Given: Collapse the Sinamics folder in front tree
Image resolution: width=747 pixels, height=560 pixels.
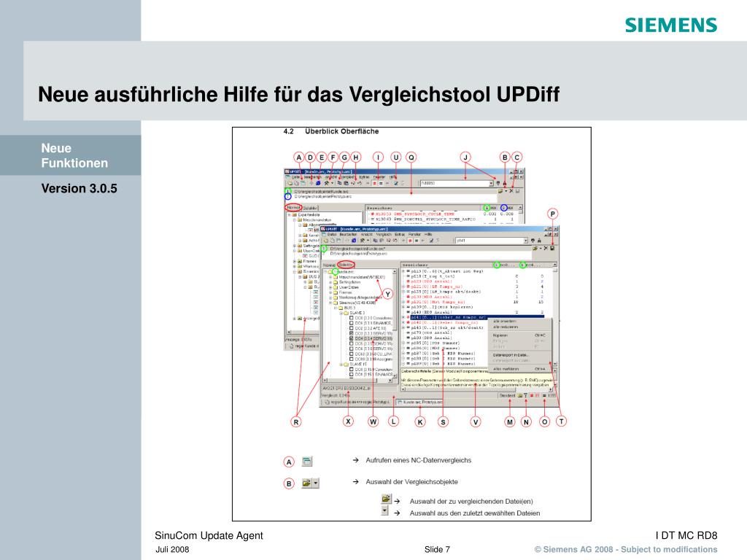Looking at the screenshot, I should click(330, 303).
